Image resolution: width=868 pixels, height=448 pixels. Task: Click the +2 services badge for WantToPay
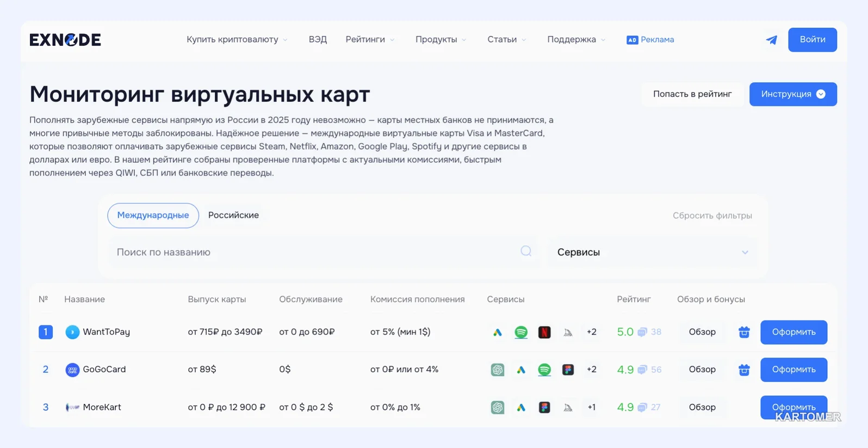(x=592, y=332)
